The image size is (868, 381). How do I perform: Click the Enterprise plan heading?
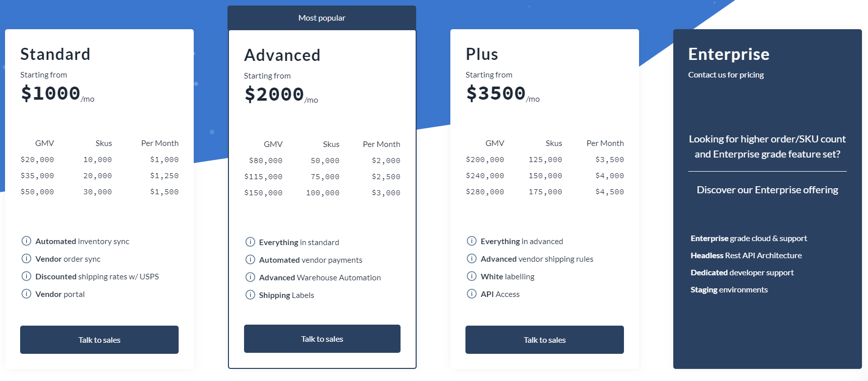[x=729, y=54]
